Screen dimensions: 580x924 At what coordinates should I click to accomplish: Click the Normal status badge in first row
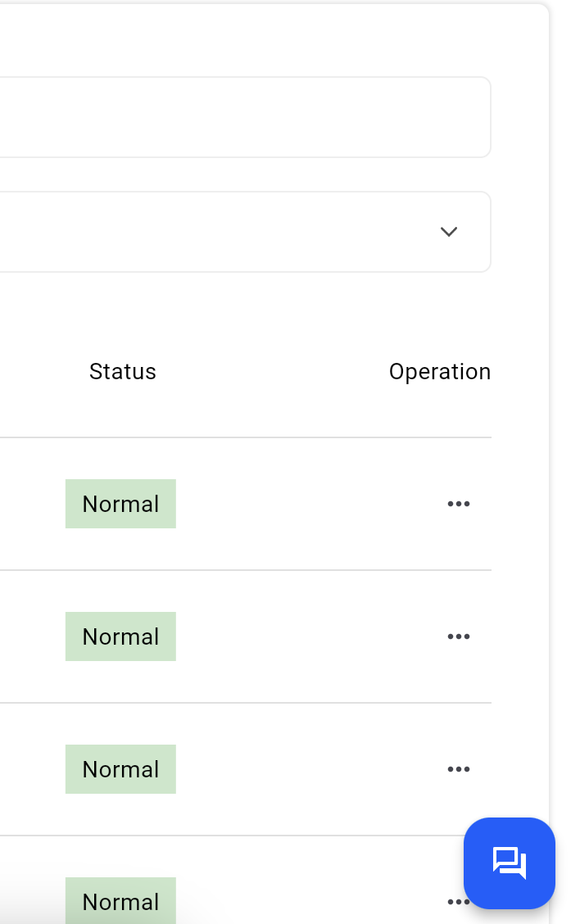(121, 504)
